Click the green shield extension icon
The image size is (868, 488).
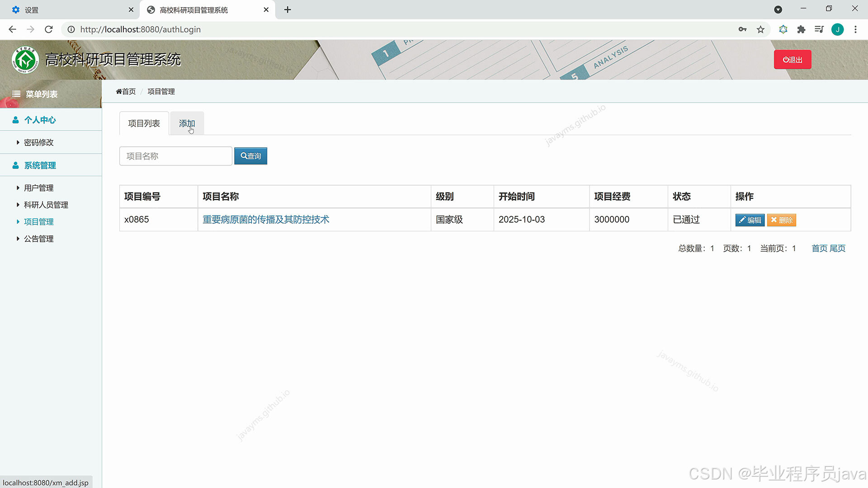click(783, 29)
